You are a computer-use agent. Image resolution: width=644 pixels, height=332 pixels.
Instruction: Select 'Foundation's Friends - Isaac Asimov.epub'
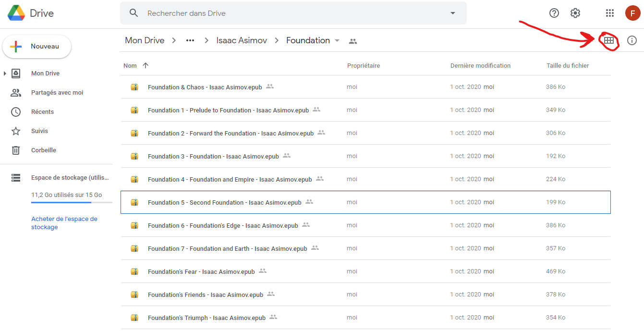point(365,295)
